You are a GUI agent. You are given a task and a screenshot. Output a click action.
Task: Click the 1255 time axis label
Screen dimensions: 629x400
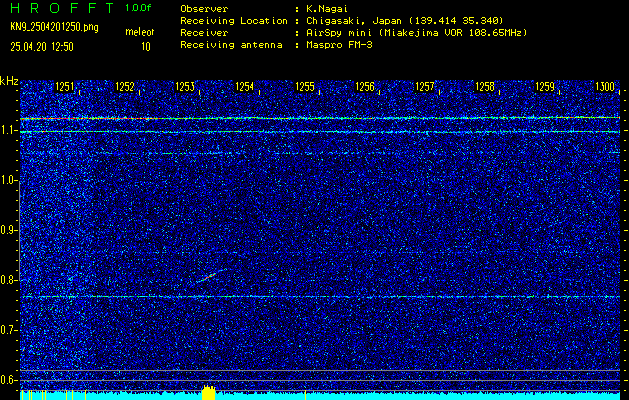(x=305, y=87)
